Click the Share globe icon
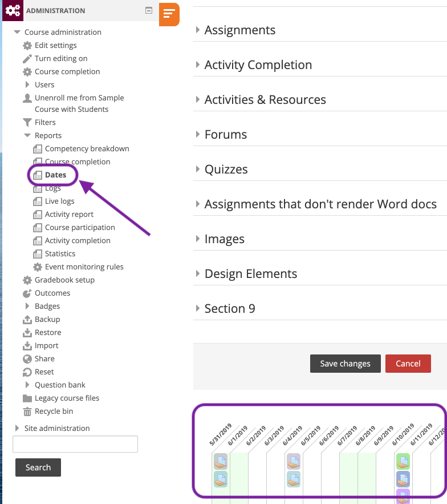447x504 pixels. pyautogui.click(x=27, y=359)
